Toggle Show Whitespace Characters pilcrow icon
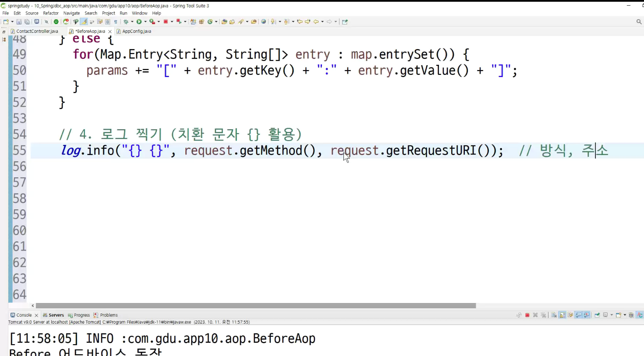This screenshot has width=644, height=356. tap(116, 21)
